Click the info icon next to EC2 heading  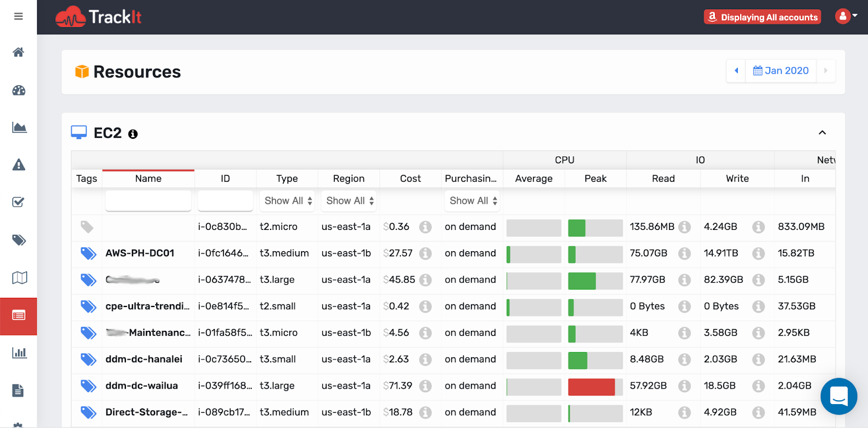(x=133, y=134)
